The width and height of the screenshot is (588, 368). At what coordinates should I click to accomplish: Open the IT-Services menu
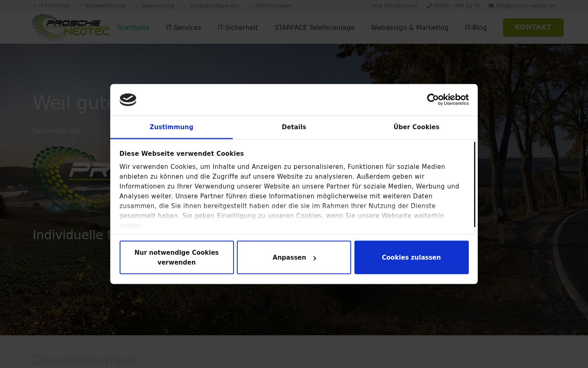coord(183,27)
